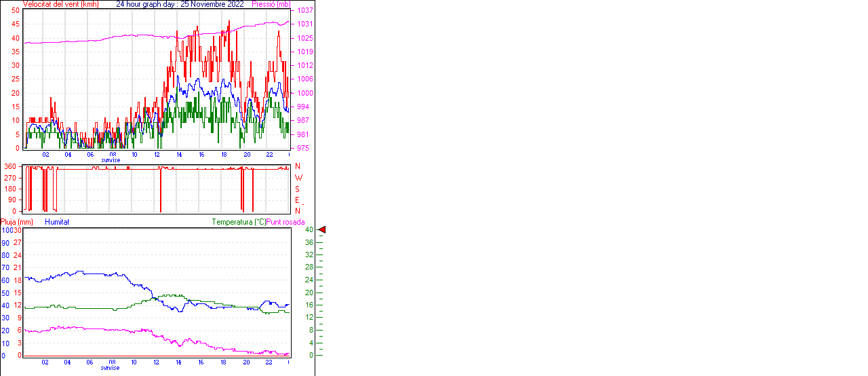This screenshot has height=376, width=868.
Task: Click the 'Pluja (mm)' legend label
Action: tap(17, 222)
